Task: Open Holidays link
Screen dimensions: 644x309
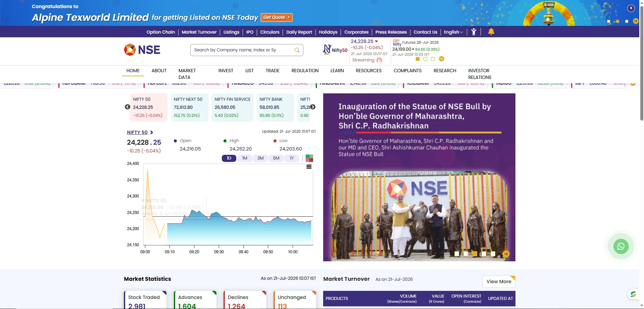Action: (328, 32)
